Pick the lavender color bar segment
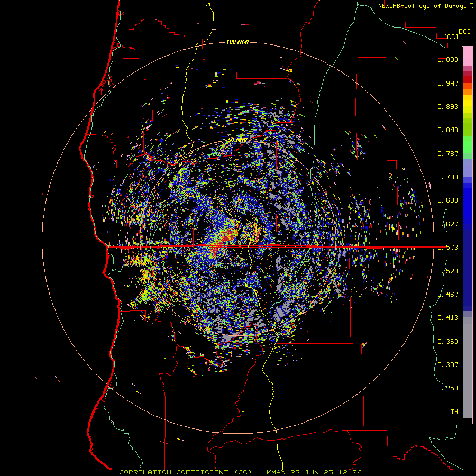The height and width of the screenshot is (476, 476). (x=467, y=168)
